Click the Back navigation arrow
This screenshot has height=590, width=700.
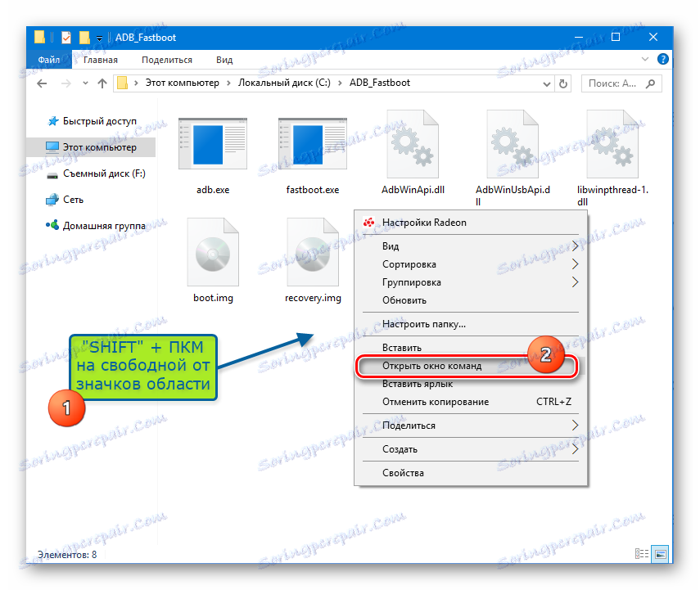coord(42,83)
